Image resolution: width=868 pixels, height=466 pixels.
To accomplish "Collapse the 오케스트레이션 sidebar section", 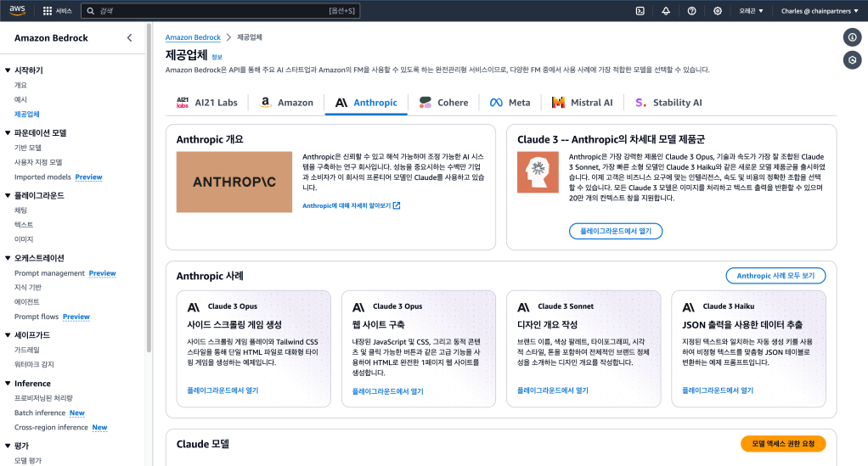I will pyautogui.click(x=8, y=258).
